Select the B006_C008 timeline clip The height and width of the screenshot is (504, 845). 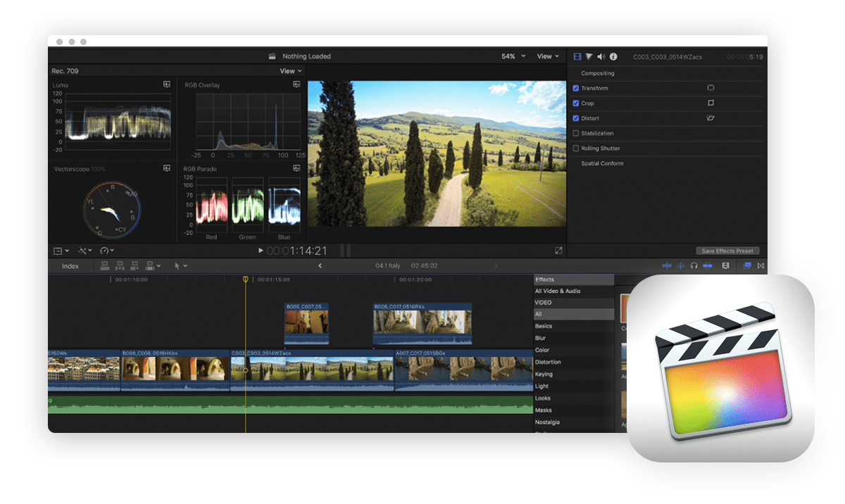click(175, 369)
